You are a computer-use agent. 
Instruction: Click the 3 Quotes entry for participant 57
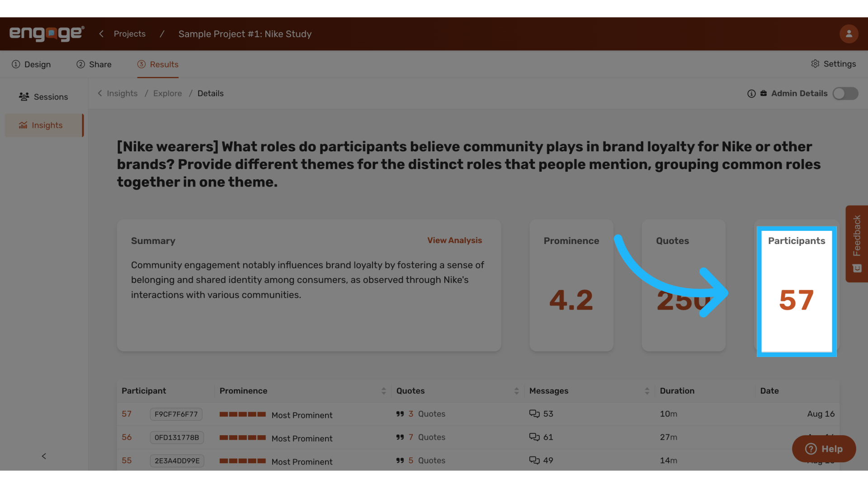click(x=420, y=414)
